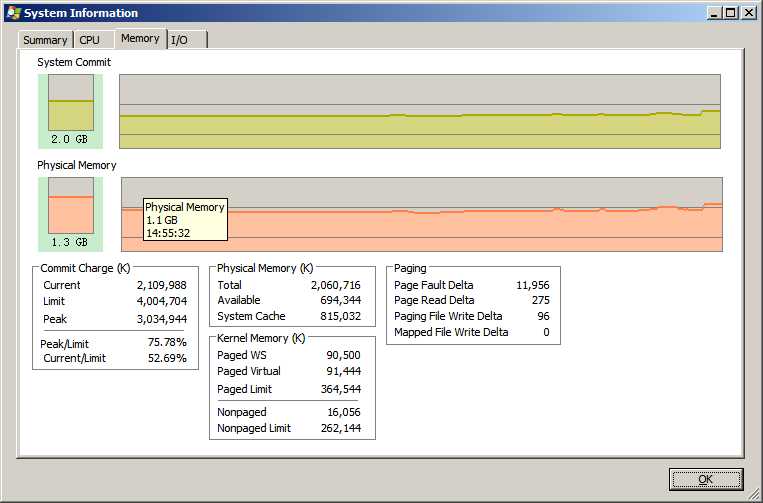This screenshot has height=503, width=763.
Task: Click the Kernel Memory (K) group title
Action: pos(261,338)
